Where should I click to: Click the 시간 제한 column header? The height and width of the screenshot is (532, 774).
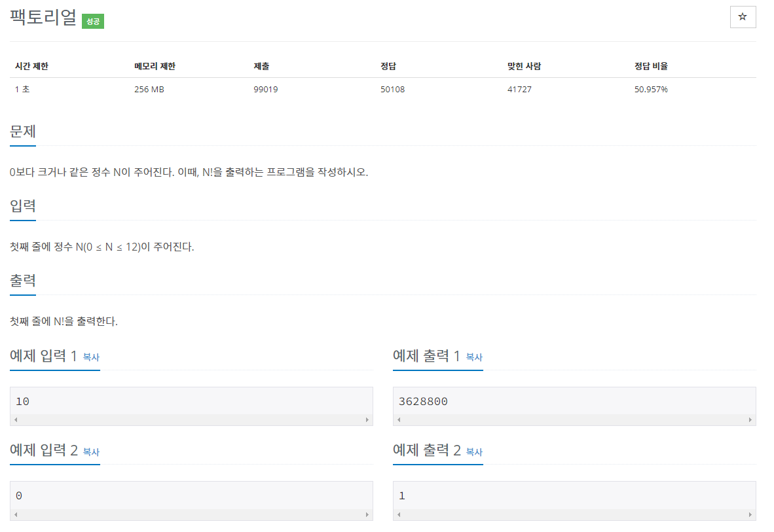coord(31,66)
